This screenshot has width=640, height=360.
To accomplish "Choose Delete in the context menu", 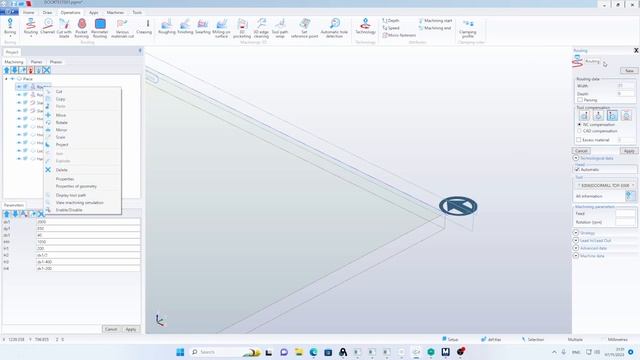I will pos(62,170).
